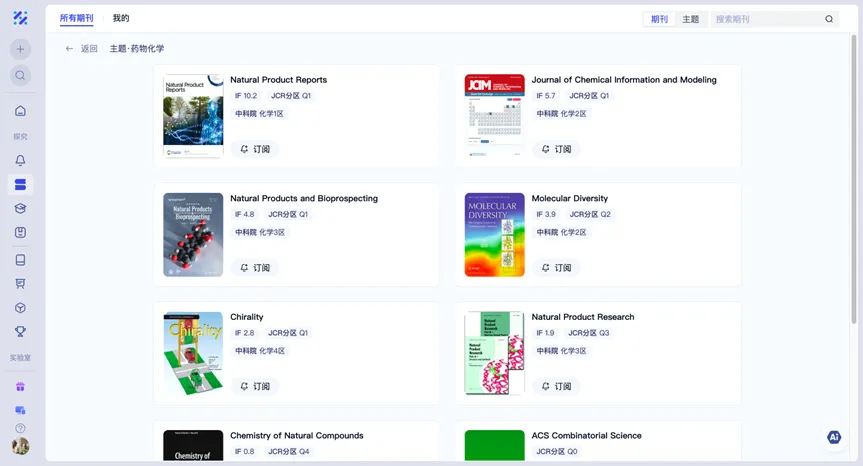Select the 期刊 search mode toggle
This screenshot has height=466, width=863.
659,19
